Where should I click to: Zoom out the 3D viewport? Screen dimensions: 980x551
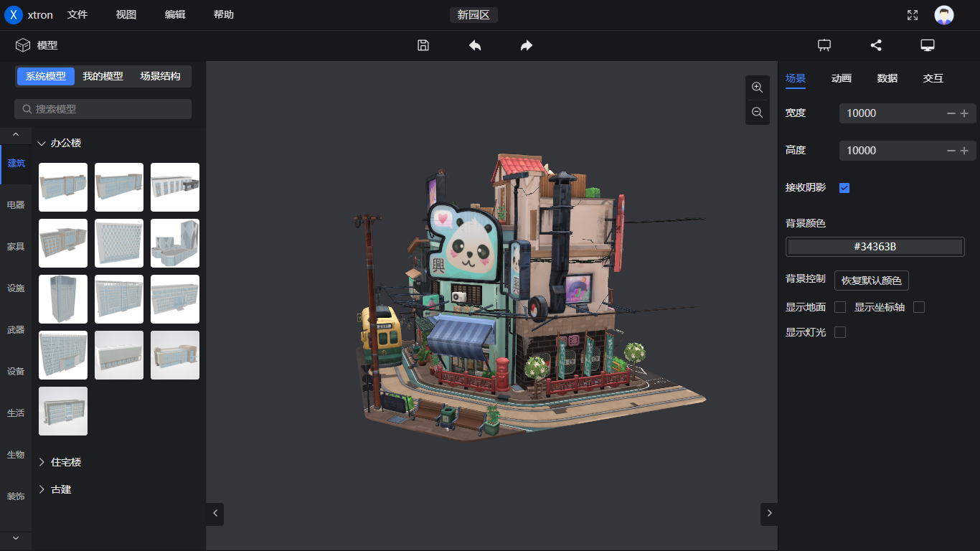[x=757, y=112]
